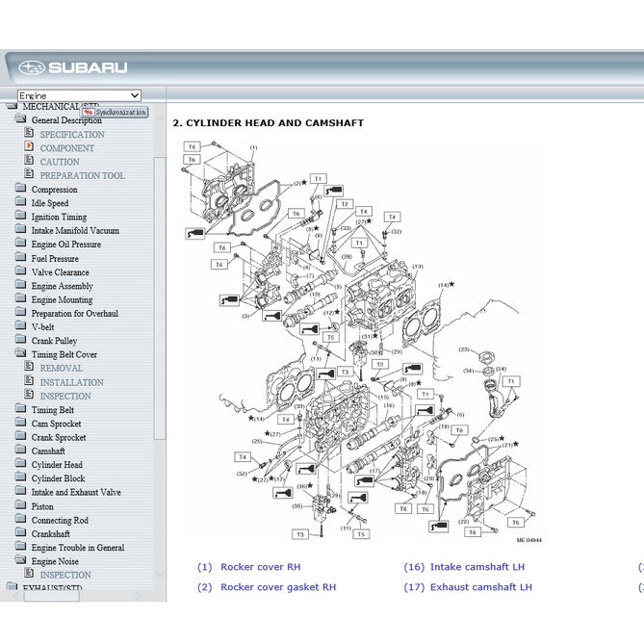Click the SPECIFICATION document icon
Screen dimensions: 644x644
click(29, 134)
